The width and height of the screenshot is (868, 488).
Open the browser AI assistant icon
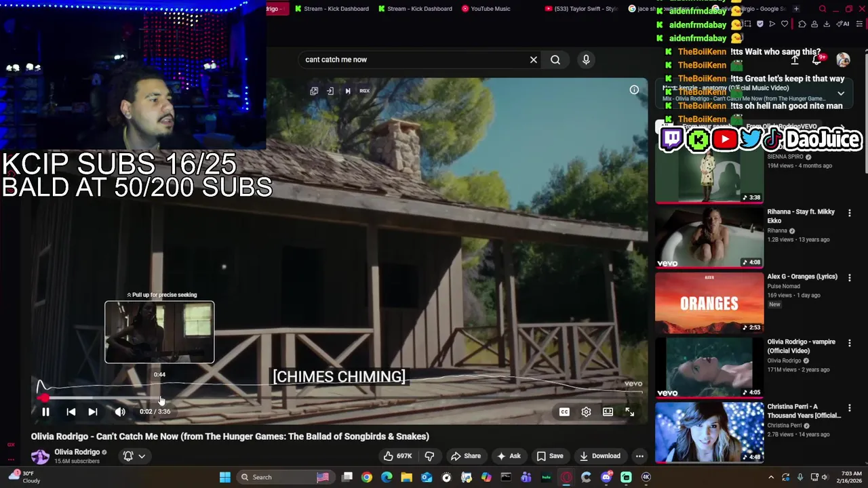(x=843, y=24)
